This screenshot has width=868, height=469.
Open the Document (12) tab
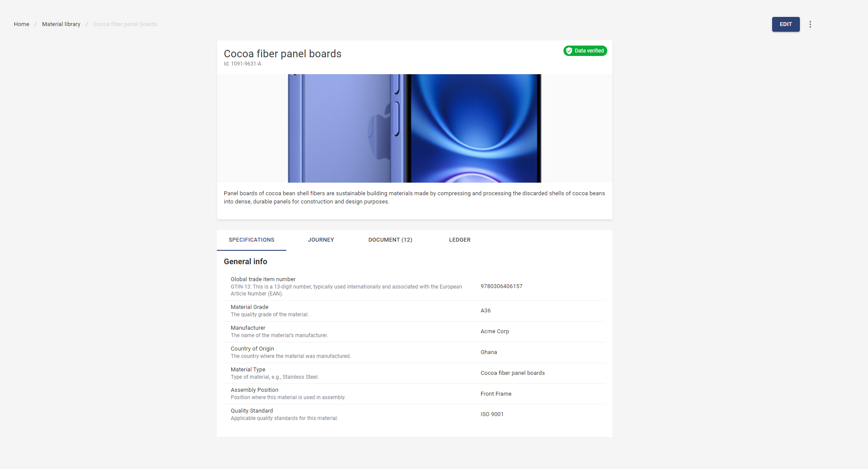[x=390, y=240]
